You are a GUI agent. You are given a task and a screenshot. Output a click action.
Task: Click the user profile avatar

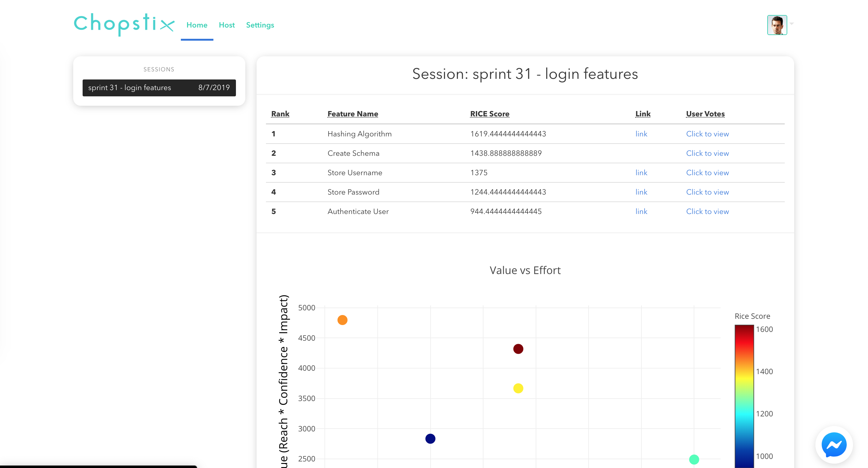click(x=777, y=25)
